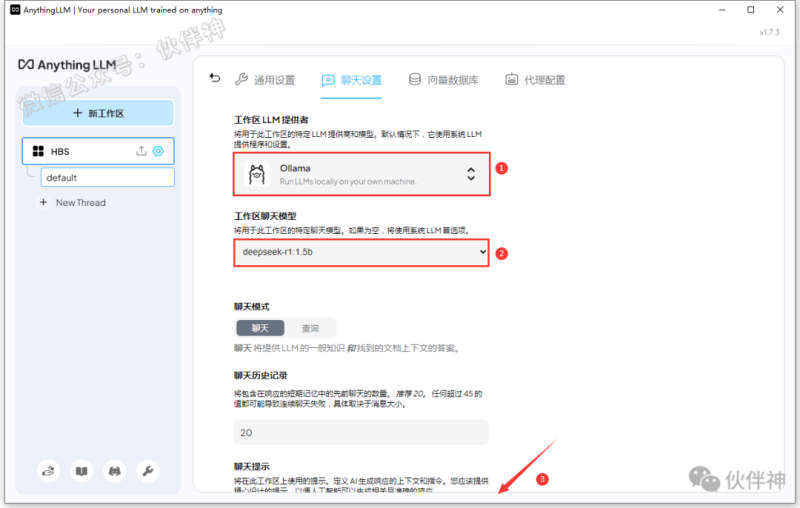Click the HBS workspace grid icon
800x508 pixels.
39,152
